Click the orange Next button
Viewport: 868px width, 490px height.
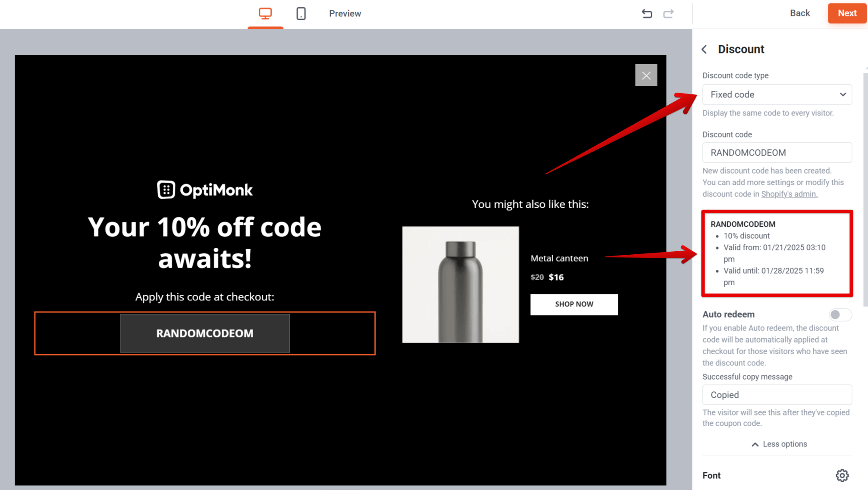tap(847, 13)
